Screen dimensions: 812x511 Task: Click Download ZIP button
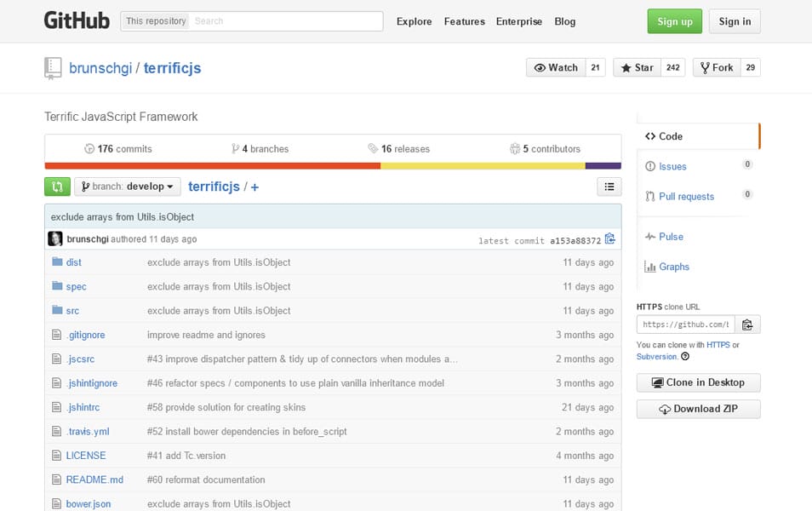[698, 409]
